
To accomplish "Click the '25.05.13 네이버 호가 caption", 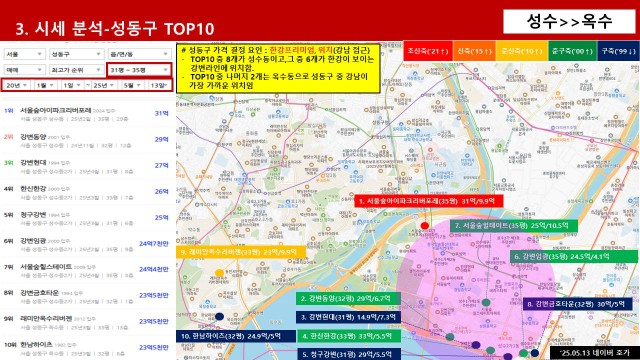I will (594, 353).
